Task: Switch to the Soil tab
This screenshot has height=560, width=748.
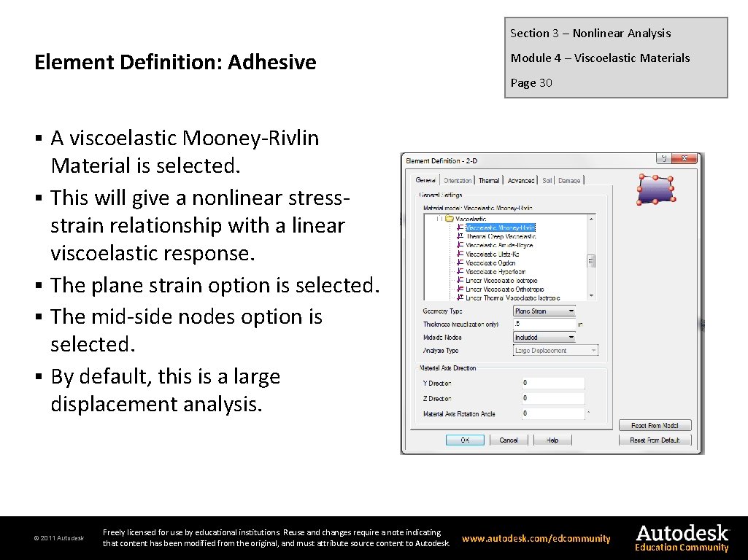Action: click(547, 181)
